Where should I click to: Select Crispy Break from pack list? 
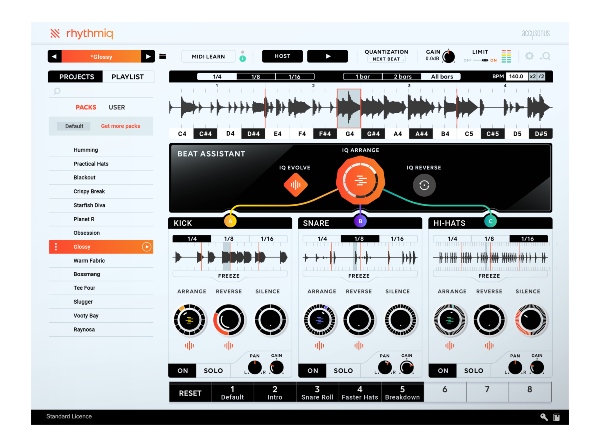pyautogui.click(x=101, y=191)
